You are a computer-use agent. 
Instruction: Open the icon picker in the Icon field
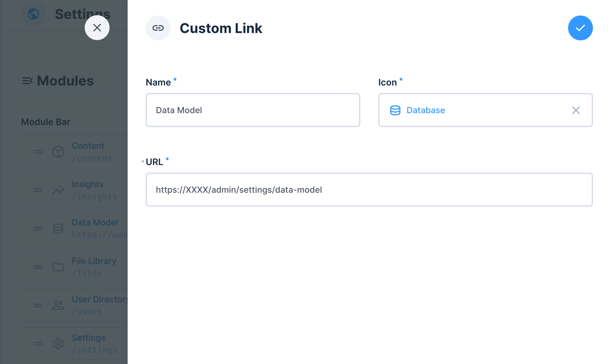[485, 110]
